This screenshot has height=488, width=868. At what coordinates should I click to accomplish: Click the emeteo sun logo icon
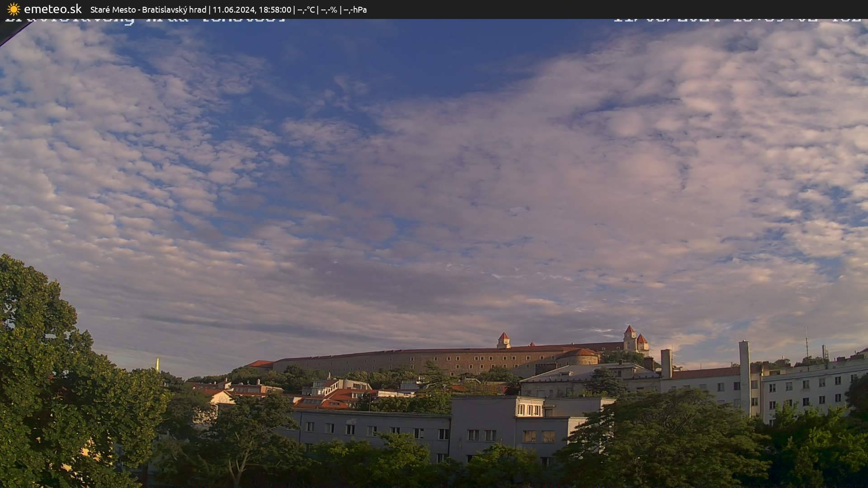(x=13, y=9)
